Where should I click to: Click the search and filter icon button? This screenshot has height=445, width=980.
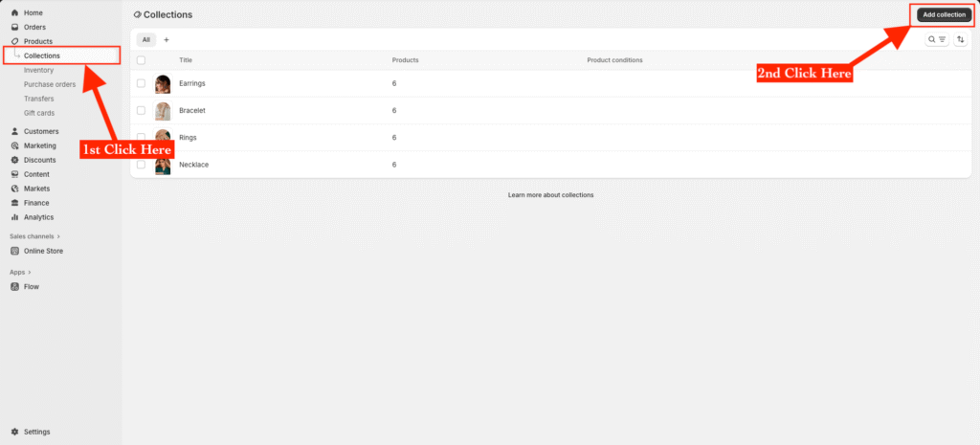pyautogui.click(x=936, y=39)
